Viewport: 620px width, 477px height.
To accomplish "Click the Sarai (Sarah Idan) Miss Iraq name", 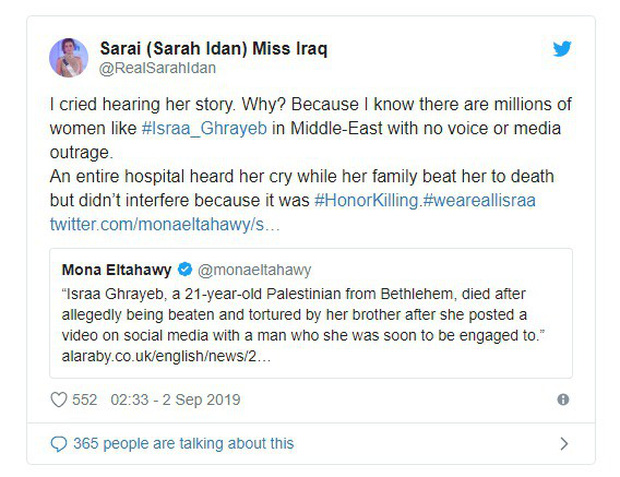I will click(x=213, y=48).
